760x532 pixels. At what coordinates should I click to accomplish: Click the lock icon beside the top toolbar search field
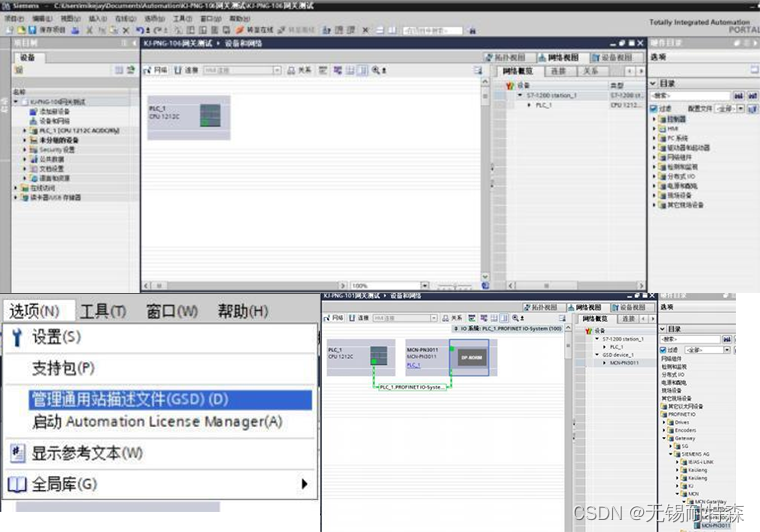coord(472,31)
